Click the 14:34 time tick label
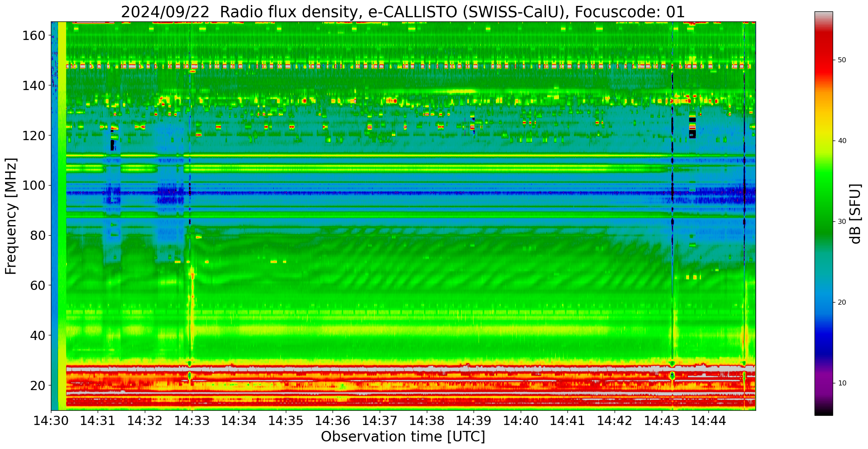Image resolution: width=868 pixels, height=449 pixels. (x=239, y=420)
